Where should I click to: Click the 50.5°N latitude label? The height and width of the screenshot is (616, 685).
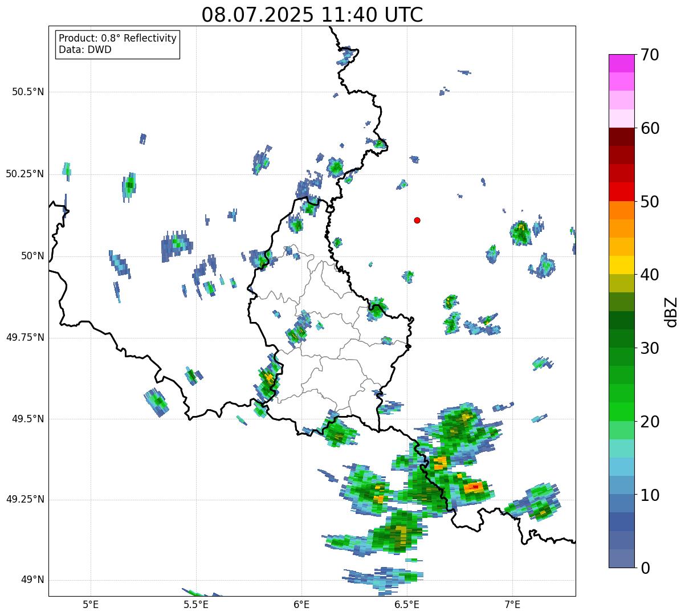(x=28, y=92)
